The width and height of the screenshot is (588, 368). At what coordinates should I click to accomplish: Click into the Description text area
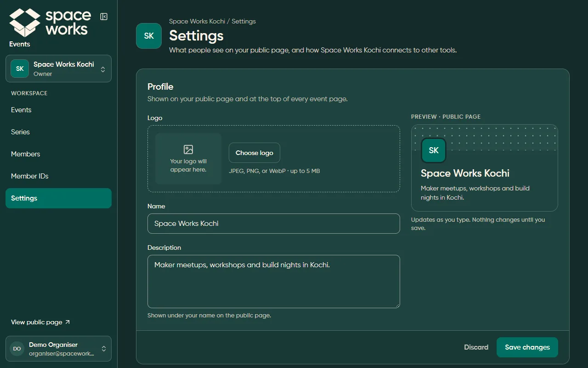(x=274, y=282)
